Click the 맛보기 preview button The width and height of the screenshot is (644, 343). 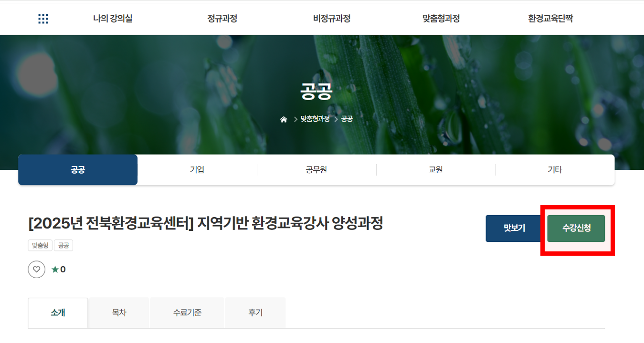point(514,229)
